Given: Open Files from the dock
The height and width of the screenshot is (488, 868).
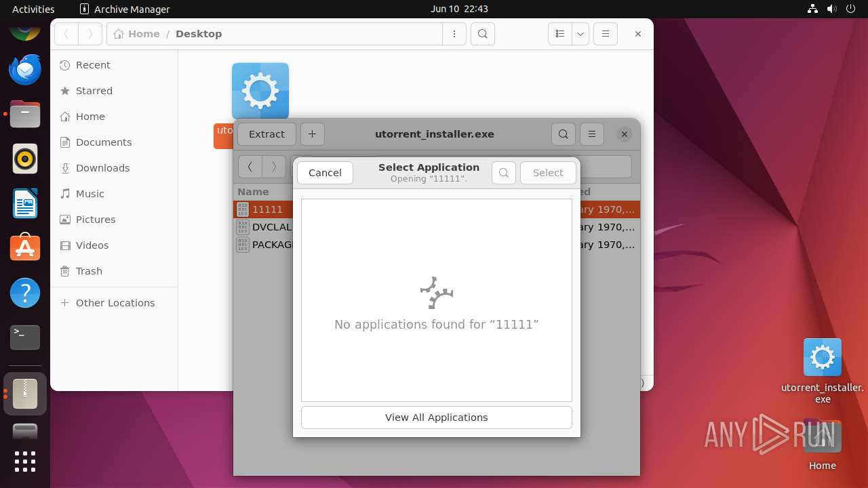Looking at the screenshot, I should 25,114.
